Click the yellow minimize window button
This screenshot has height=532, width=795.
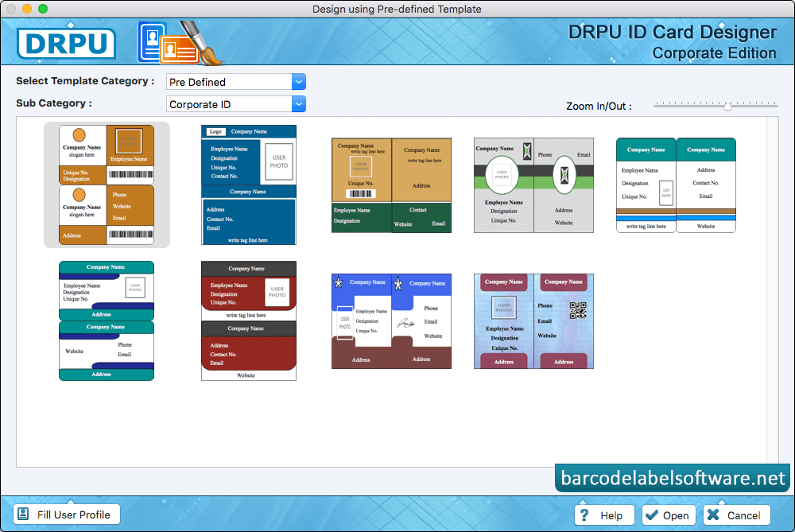point(27,9)
